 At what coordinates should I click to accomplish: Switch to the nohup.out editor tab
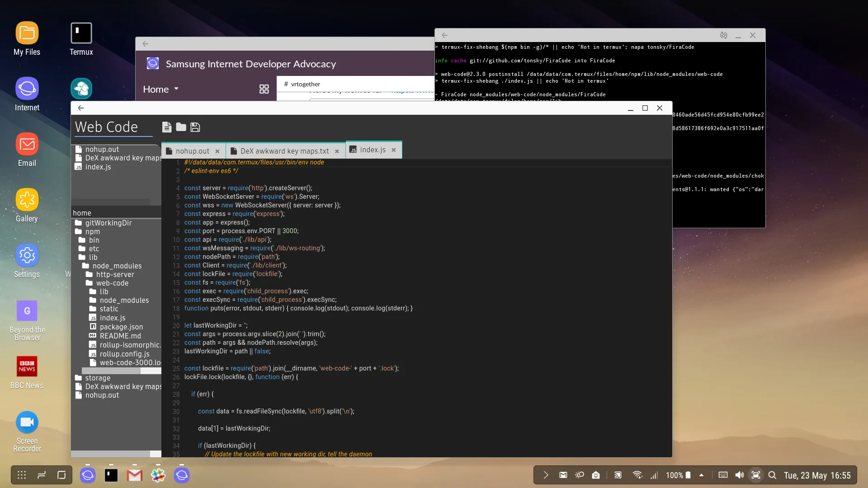click(x=192, y=150)
